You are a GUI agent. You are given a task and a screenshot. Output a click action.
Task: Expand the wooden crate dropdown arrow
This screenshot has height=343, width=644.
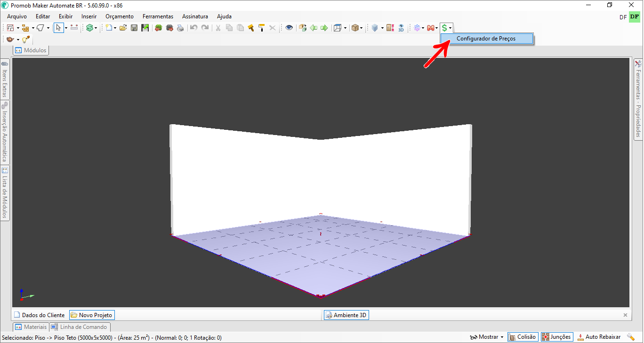[362, 28]
